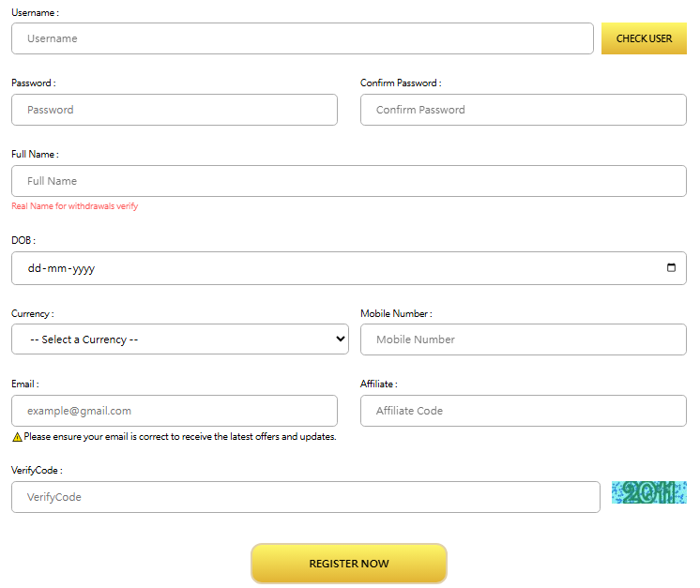Focus the Mobile Number input
The height and width of the screenshot is (588, 700).
pos(523,339)
